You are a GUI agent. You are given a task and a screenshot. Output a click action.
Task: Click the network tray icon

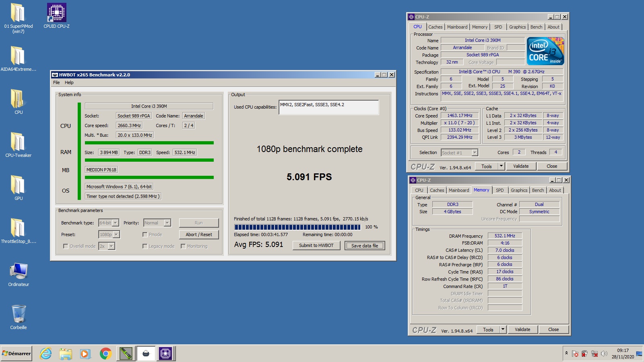pyautogui.click(x=594, y=354)
